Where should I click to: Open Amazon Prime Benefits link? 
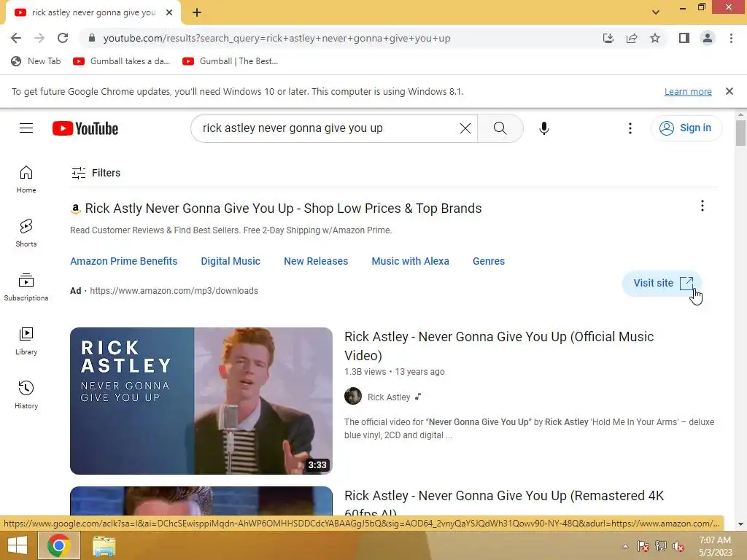coord(123,261)
